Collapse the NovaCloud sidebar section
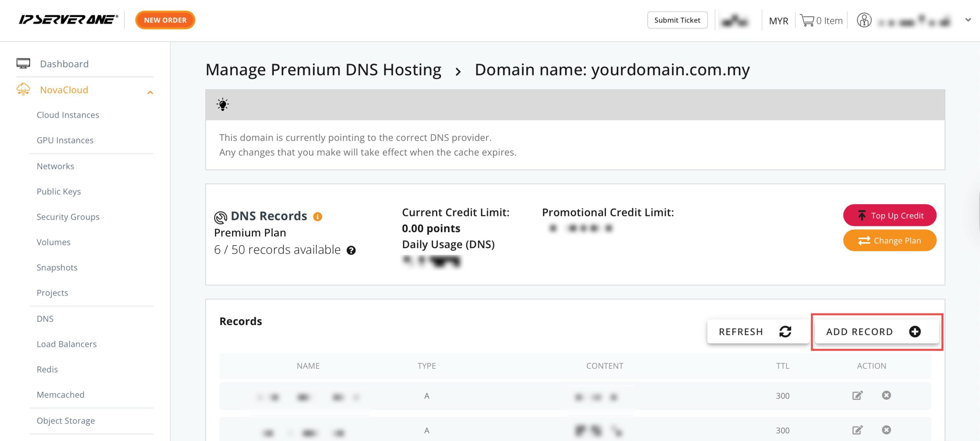This screenshot has width=980, height=441. click(150, 93)
